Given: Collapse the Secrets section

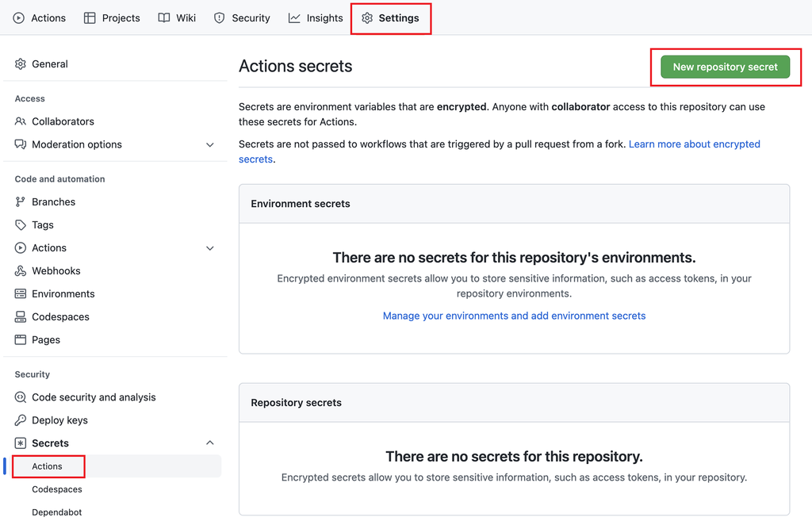Looking at the screenshot, I should [x=209, y=443].
